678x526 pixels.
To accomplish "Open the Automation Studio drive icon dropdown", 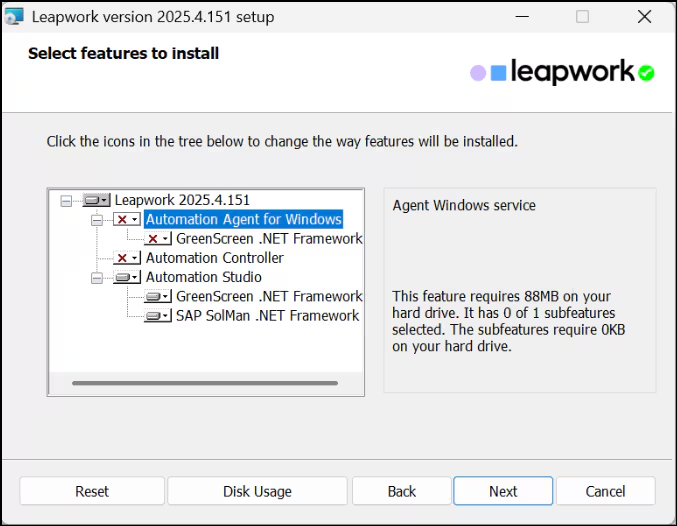I will (127, 277).
